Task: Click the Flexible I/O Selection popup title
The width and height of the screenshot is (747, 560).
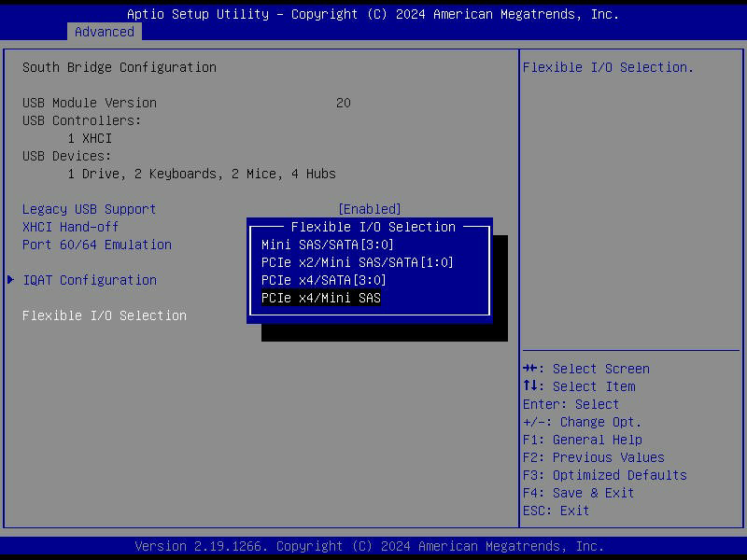Action: pyautogui.click(x=373, y=227)
